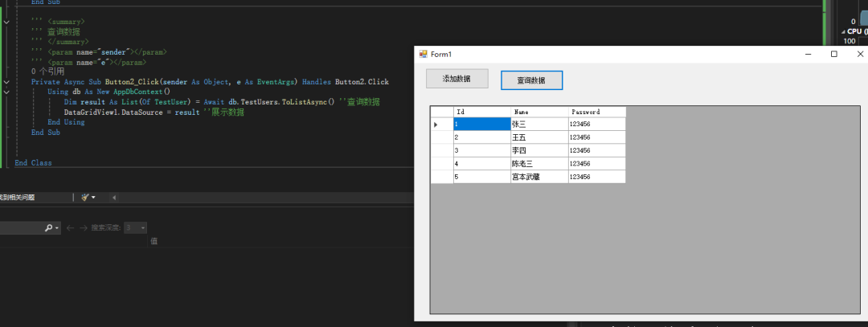
Task: Click the ''展示数据 comment in code
Action: (x=224, y=112)
